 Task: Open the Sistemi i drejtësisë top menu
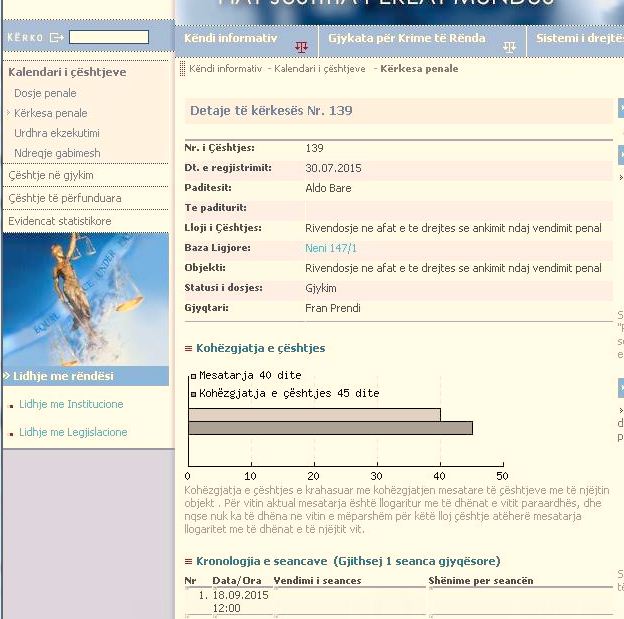point(578,38)
